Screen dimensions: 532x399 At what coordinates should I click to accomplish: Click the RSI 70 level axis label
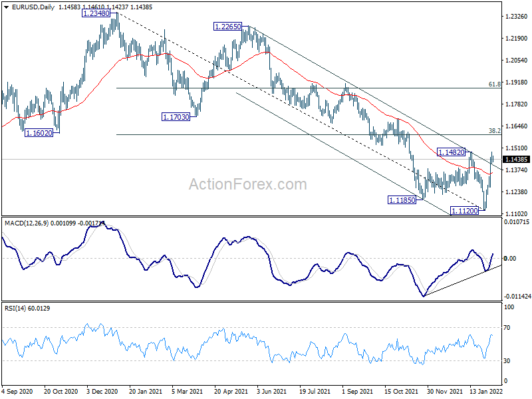[507, 328]
